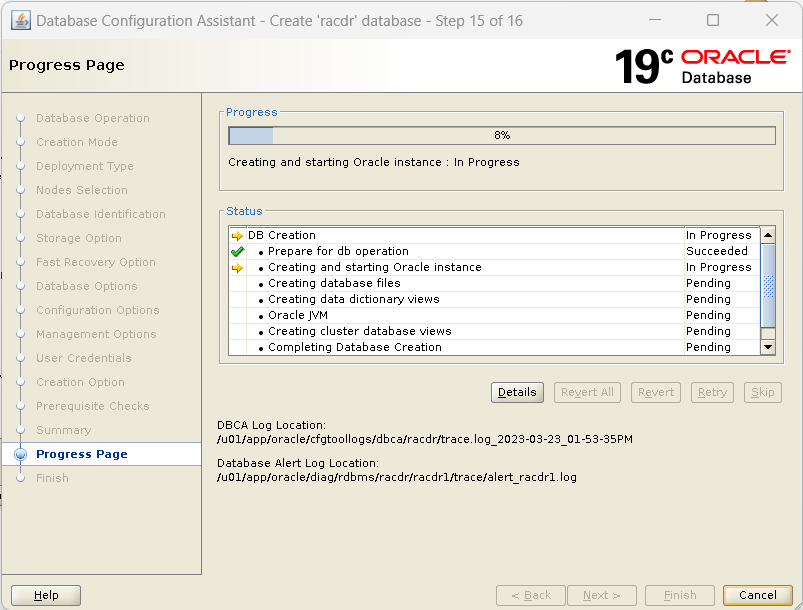The width and height of the screenshot is (803, 610).
Task: Click the Revert All button
Action: pos(587,392)
